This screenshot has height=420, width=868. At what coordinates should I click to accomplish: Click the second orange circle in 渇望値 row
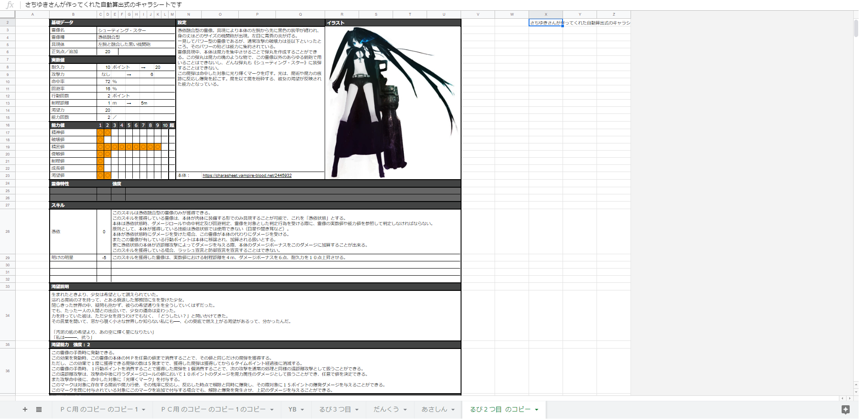click(108, 176)
